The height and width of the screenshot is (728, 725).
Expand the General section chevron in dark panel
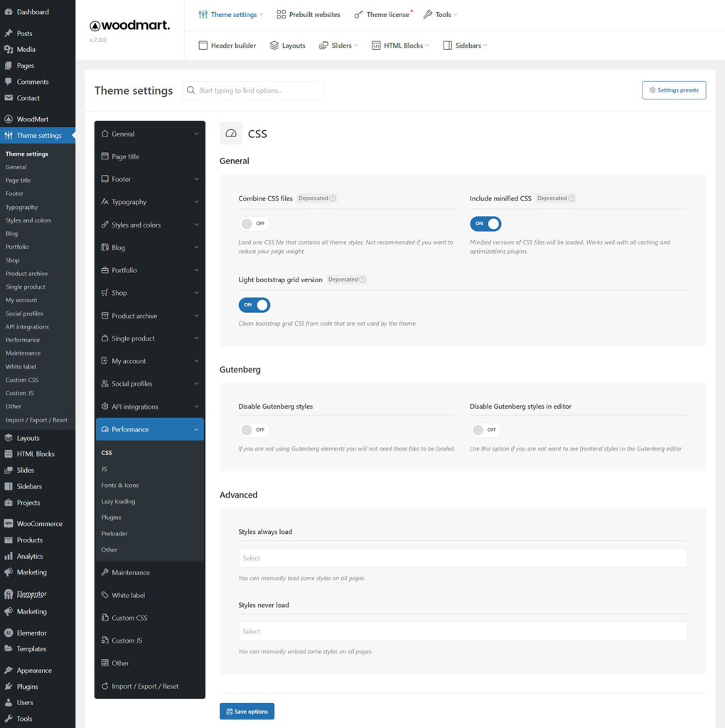(196, 134)
